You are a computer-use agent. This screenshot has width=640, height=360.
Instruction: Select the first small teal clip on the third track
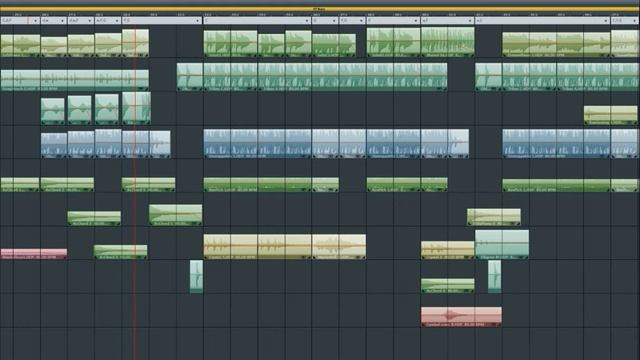tap(53, 111)
